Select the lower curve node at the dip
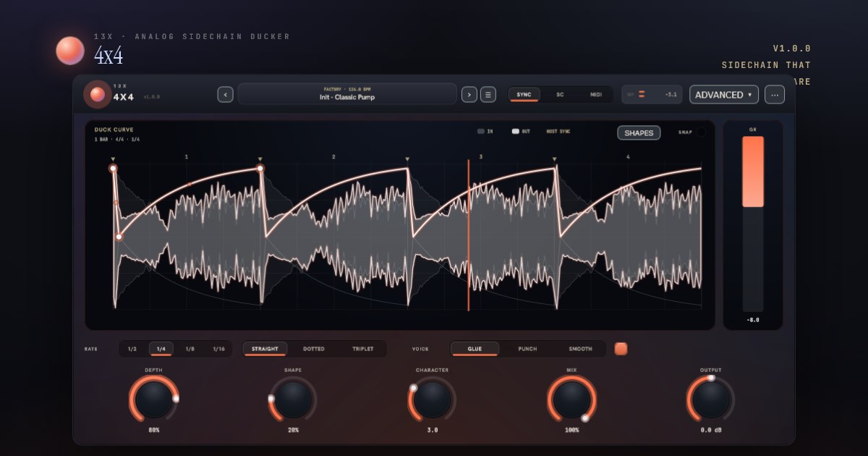The width and height of the screenshot is (868, 456). point(119,237)
